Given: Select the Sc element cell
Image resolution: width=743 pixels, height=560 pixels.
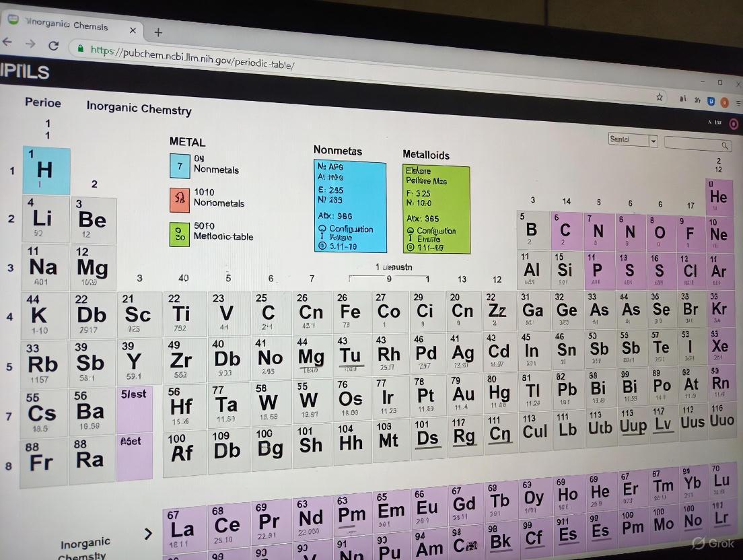Looking at the screenshot, I should [x=139, y=314].
